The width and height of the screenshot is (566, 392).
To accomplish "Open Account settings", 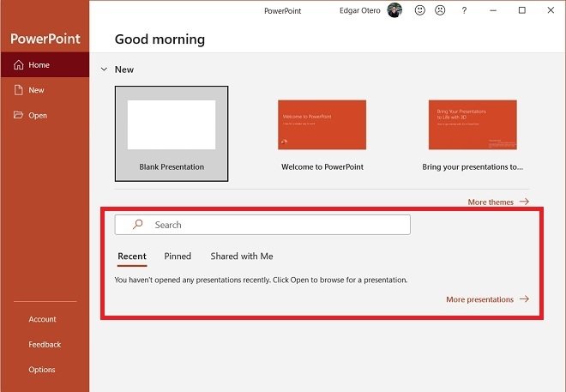I will click(42, 319).
